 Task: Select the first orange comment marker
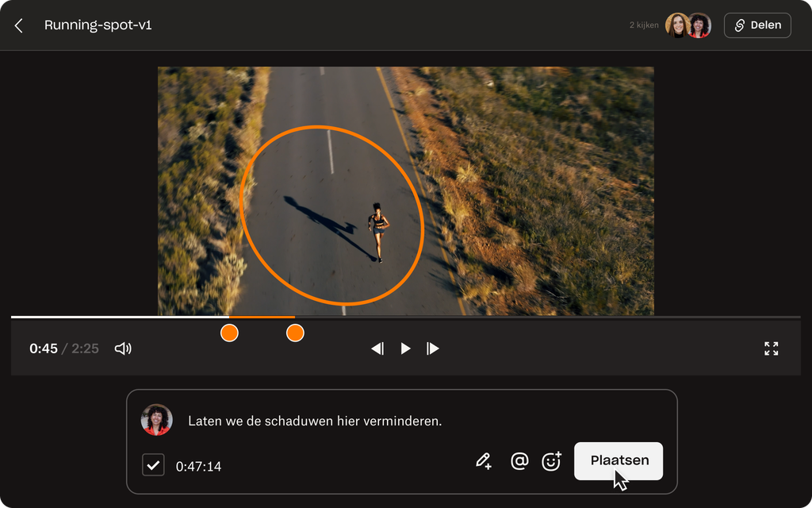point(229,333)
